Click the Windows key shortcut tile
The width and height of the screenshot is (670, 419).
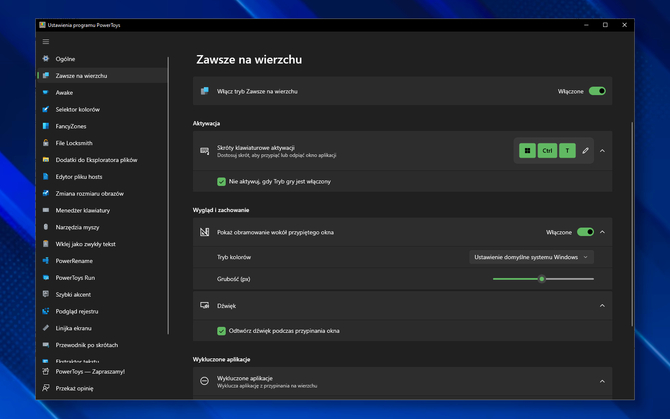pyautogui.click(x=527, y=150)
